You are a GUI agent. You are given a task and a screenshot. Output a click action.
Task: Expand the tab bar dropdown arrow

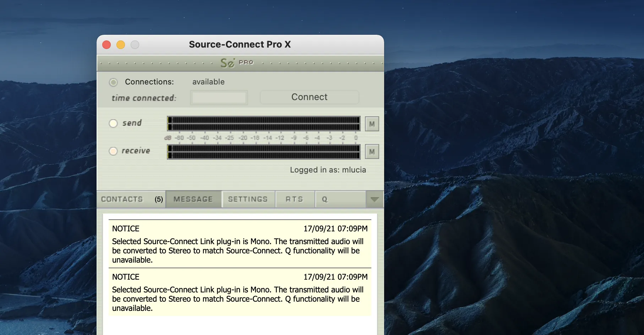pyautogui.click(x=375, y=199)
